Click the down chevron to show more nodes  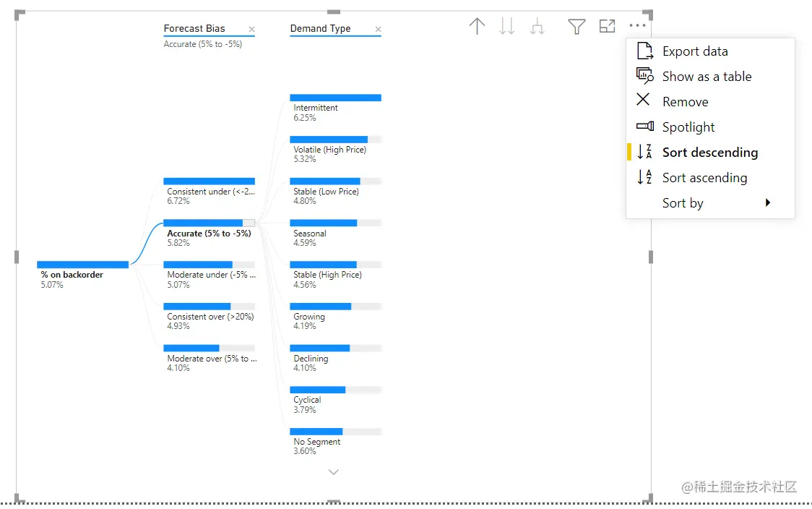coord(333,471)
